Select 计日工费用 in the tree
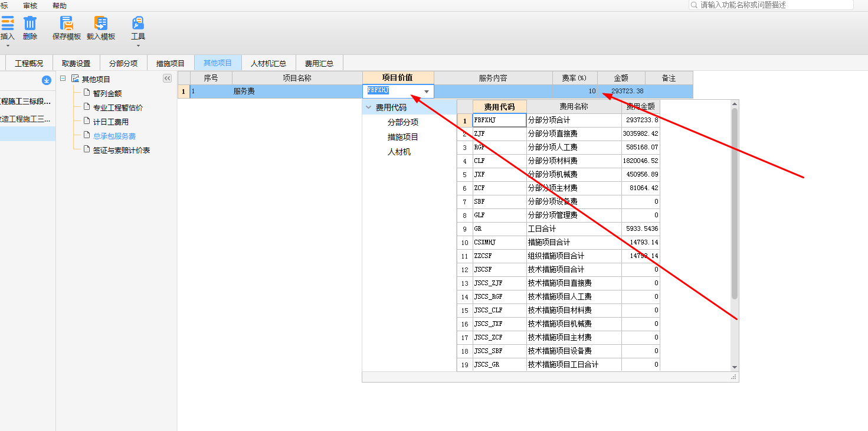 (111, 122)
